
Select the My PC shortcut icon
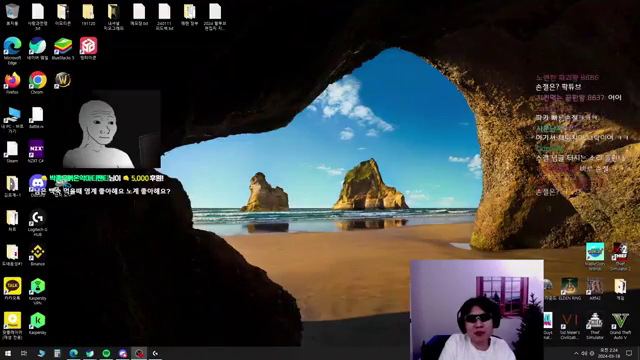point(12,120)
